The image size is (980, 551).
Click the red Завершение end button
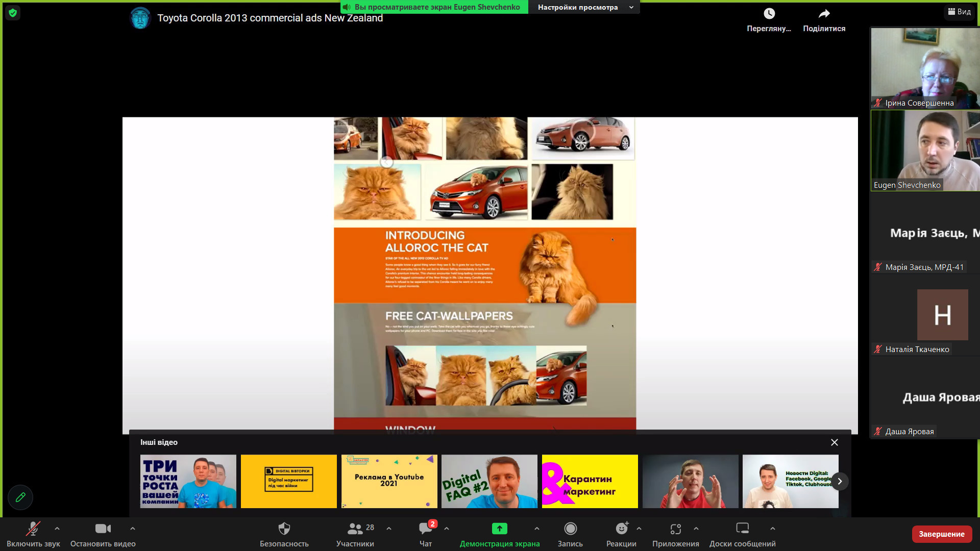coord(942,534)
